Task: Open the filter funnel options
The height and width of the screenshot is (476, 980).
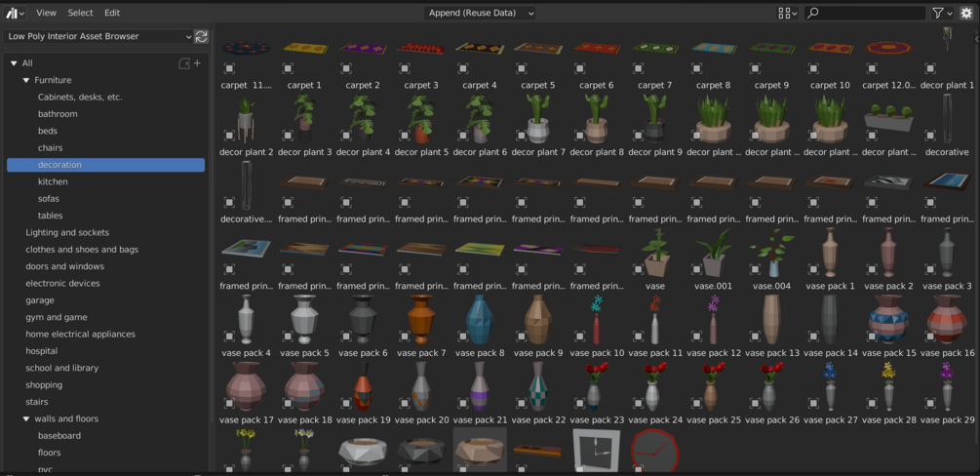Action: coord(942,13)
